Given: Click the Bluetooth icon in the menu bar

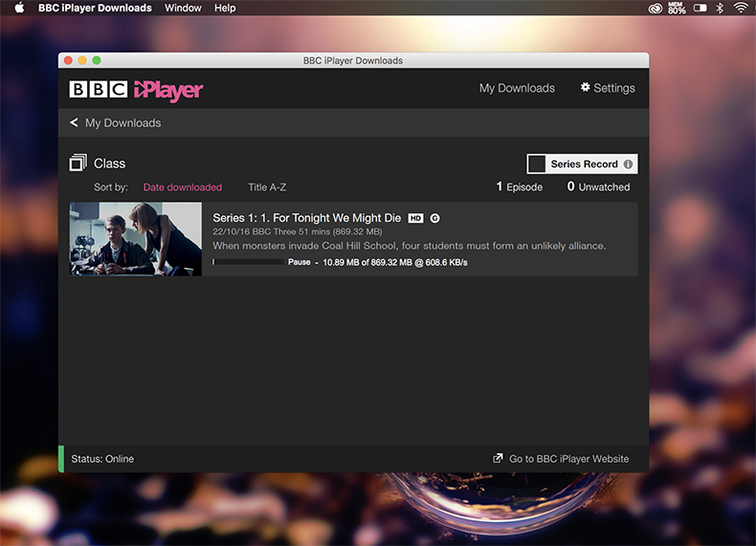Looking at the screenshot, I should pyautogui.click(x=720, y=8).
